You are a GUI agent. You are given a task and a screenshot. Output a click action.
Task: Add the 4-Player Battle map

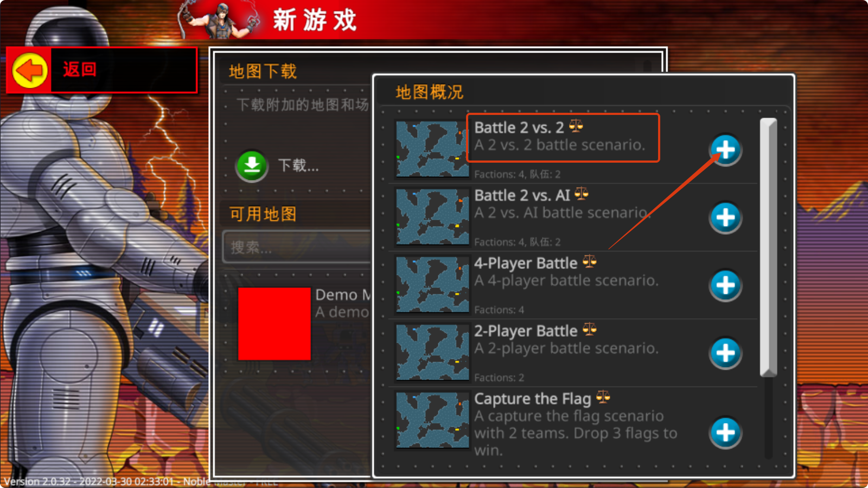click(725, 285)
